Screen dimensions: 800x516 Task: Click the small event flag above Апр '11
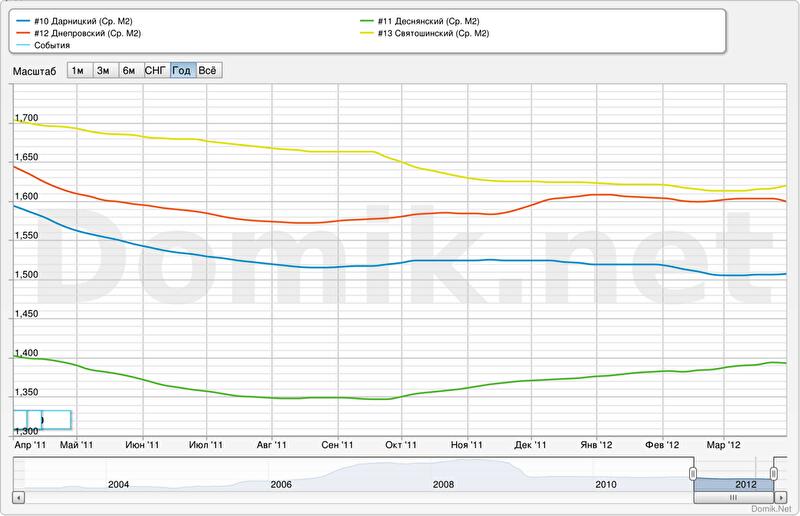click(41, 420)
